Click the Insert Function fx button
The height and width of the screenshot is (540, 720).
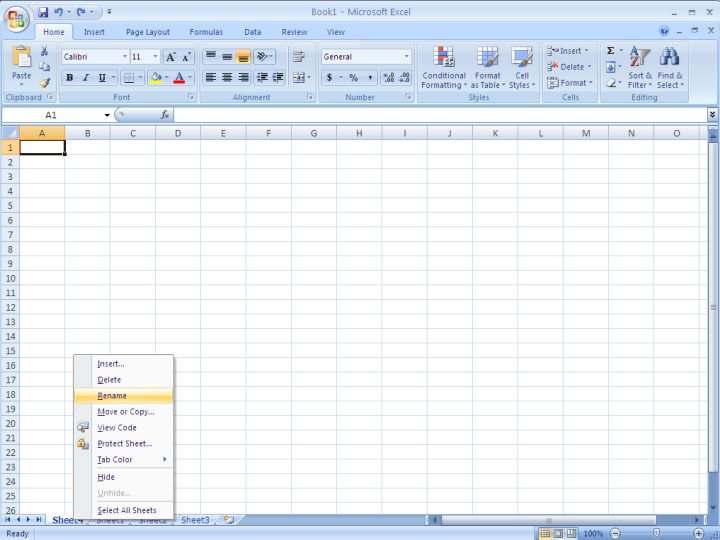pyautogui.click(x=165, y=115)
